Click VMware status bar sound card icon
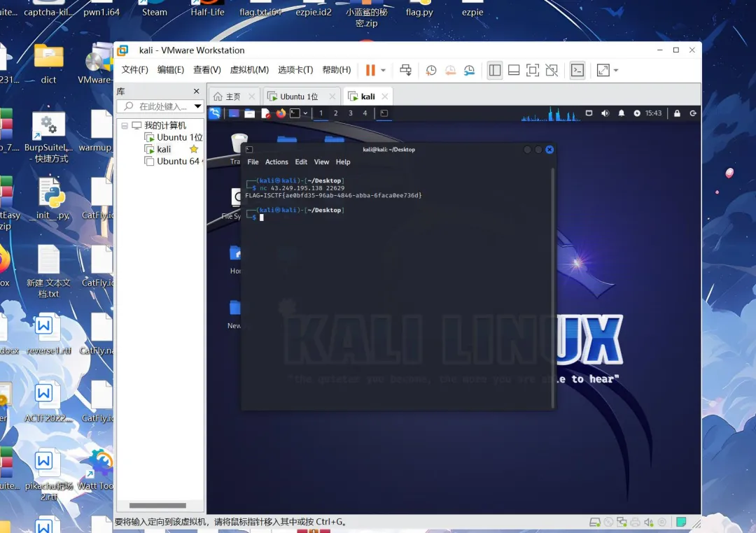 [x=649, y=523]
